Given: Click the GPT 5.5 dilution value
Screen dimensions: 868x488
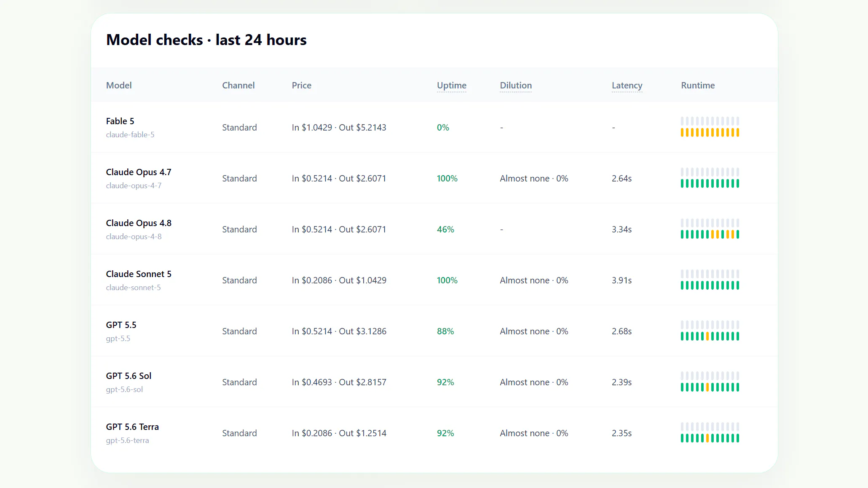Looking at the screenshot, I should coord(534,331).
